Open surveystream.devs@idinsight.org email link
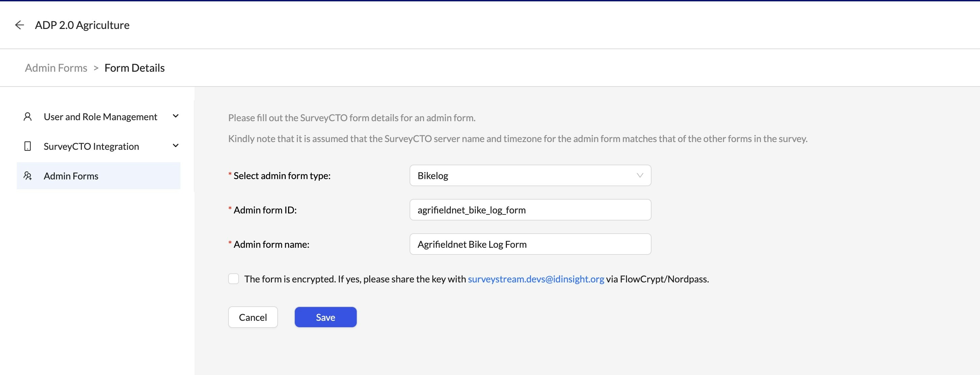 (x=536, y=279)
